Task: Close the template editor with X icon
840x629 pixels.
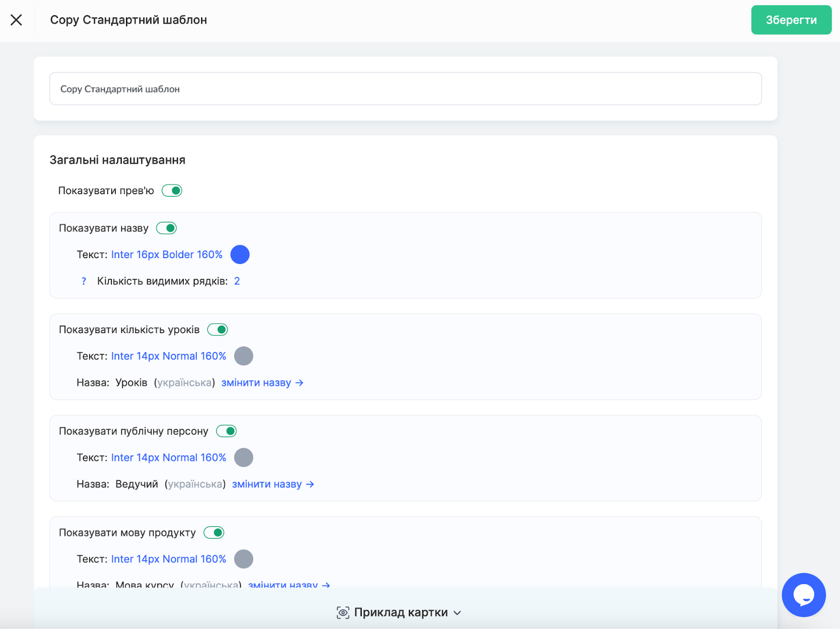Action: click(x=16, y=20)
